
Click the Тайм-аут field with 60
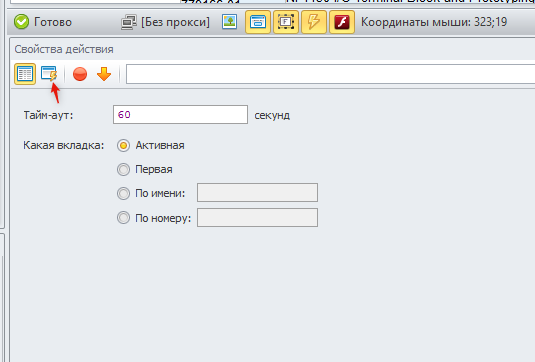(180, 115)
